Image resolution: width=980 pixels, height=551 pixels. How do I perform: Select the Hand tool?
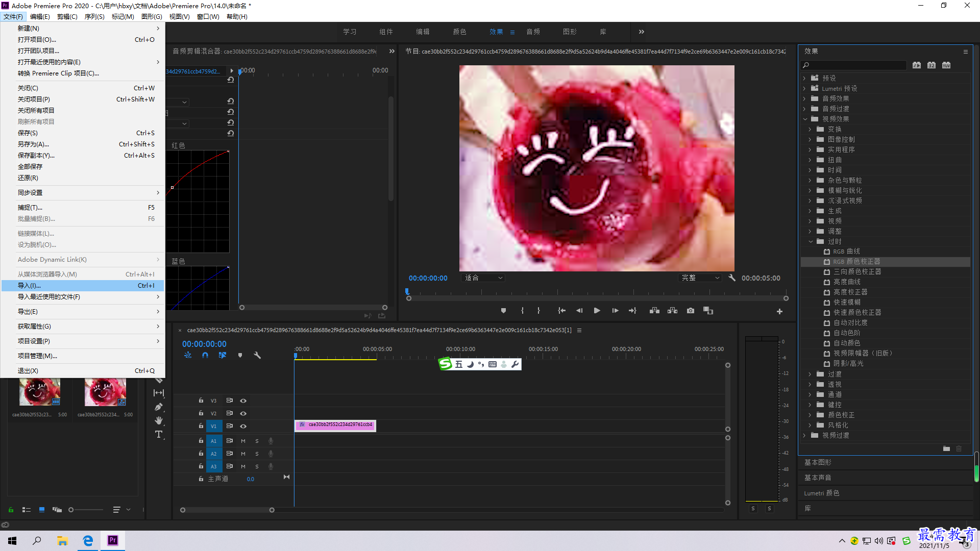(x=159, y=420)
